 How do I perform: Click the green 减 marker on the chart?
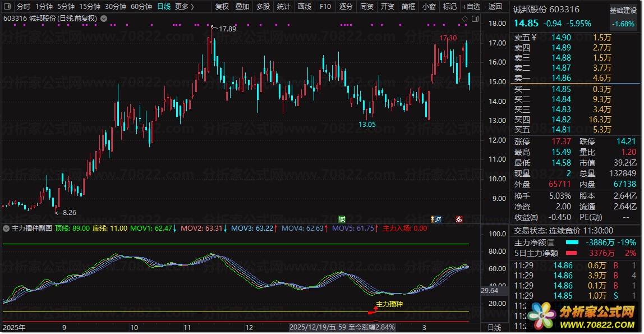(342, 219)
